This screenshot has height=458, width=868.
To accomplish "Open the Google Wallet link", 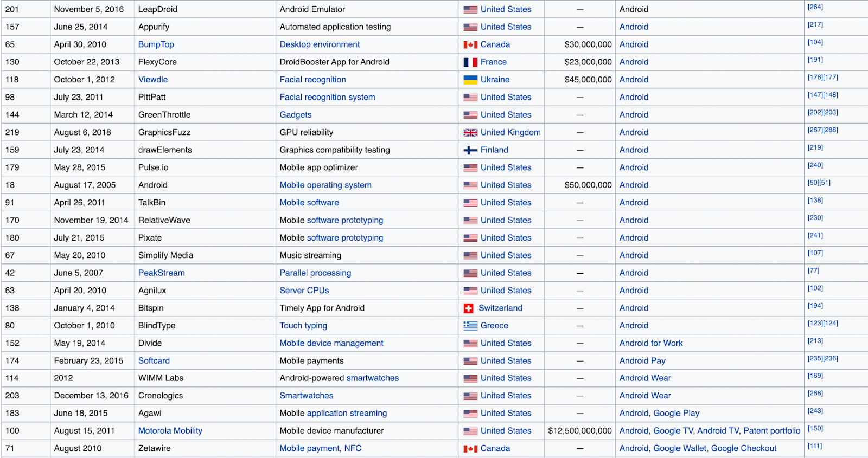I will click(680, 448).
